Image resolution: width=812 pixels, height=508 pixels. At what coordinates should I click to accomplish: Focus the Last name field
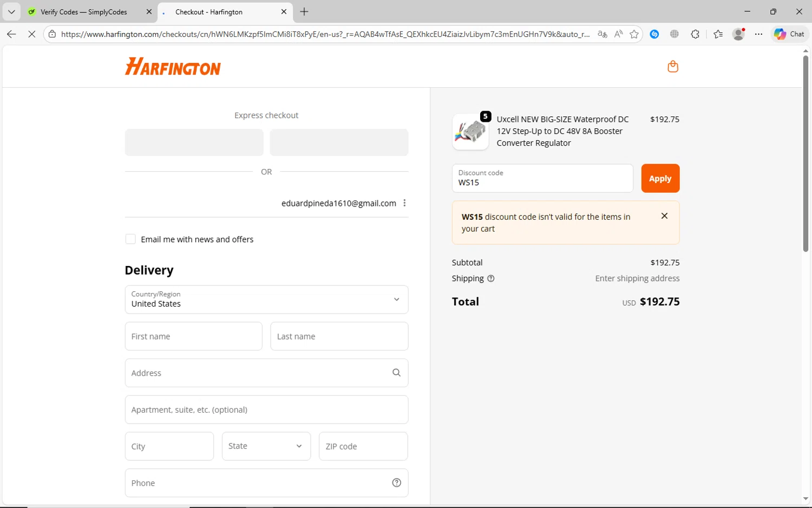339,336
